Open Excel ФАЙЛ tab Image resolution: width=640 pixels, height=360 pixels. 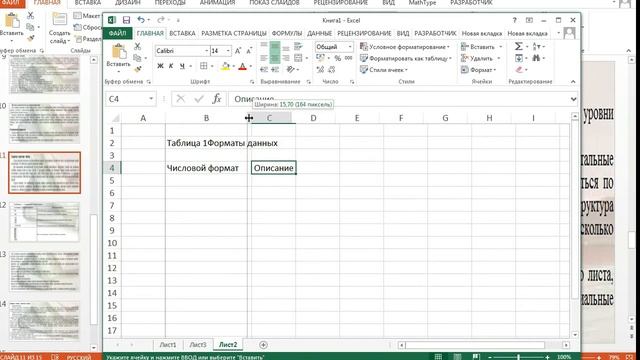(x=118, y=33)
